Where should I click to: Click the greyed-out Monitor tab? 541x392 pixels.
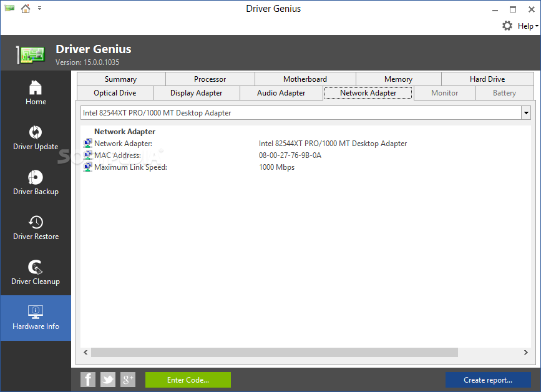coord(445,93)
